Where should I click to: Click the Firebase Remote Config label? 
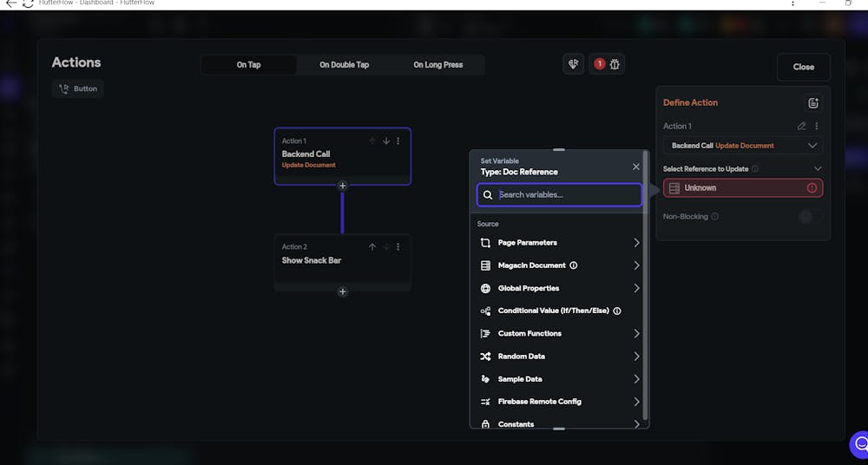[540, 402]
